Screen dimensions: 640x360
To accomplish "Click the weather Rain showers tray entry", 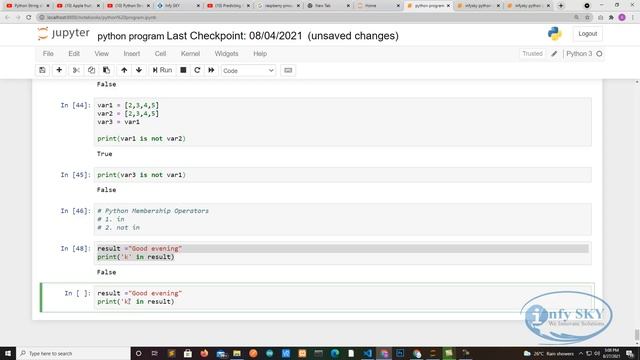I will pyautogui.click(x=549, y=353).
